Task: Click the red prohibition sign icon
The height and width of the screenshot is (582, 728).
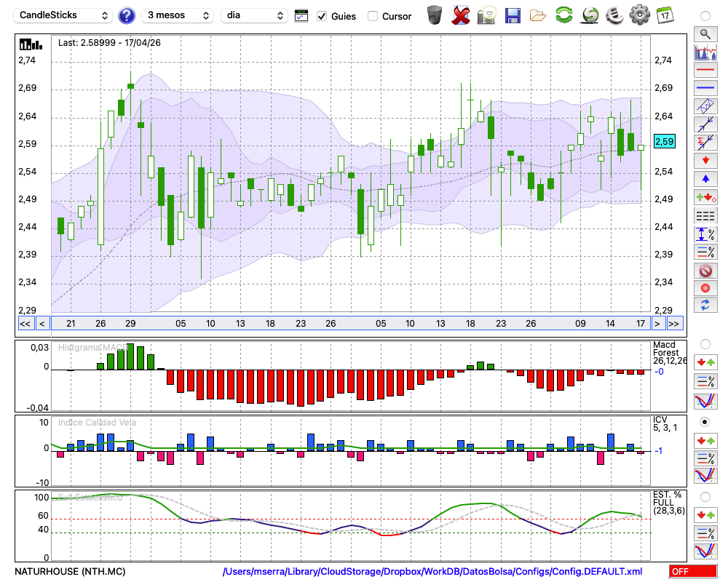Action: [x=705, y=271]
